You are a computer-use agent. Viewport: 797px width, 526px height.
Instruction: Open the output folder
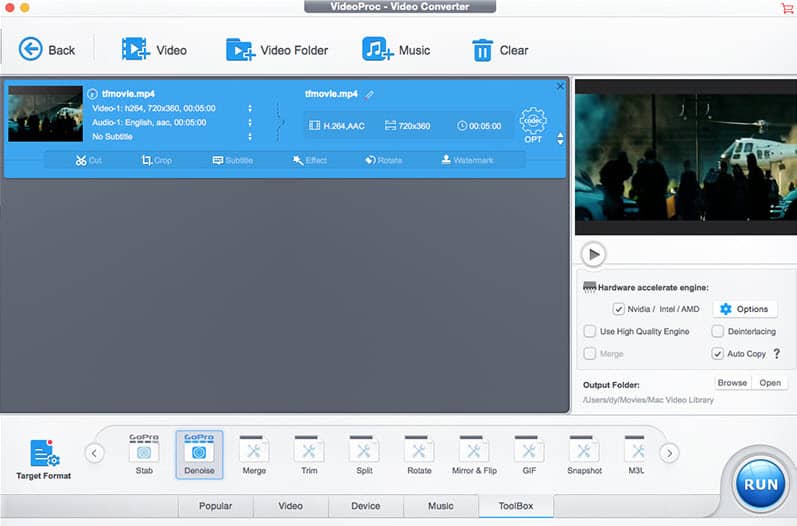[x=770, y=383]
